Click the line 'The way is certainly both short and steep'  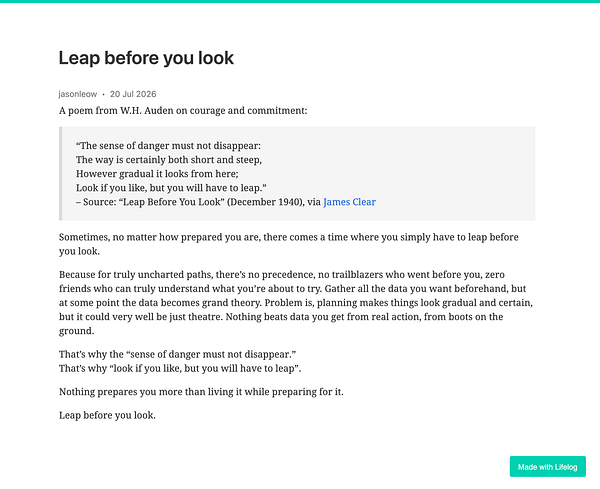[x=169, y=160]
